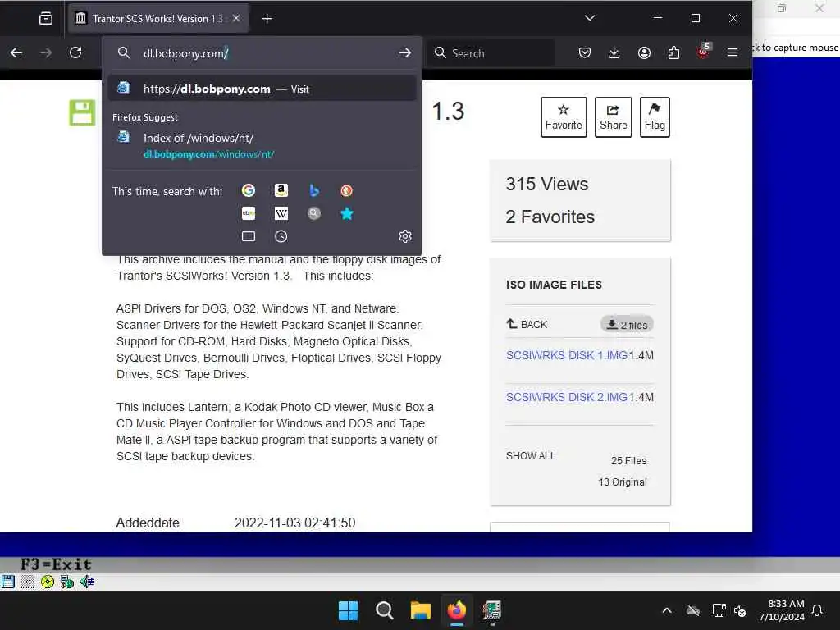Click the SHOW ALL files link
The width and height of the screenshot is (840, 630).
click(x=531, y=456)
